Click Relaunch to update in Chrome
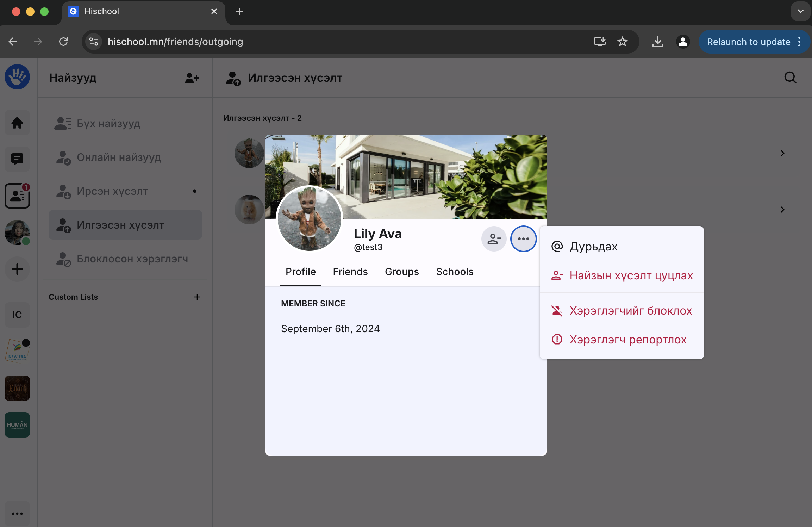The image size is (812, 527). (748, 42)
